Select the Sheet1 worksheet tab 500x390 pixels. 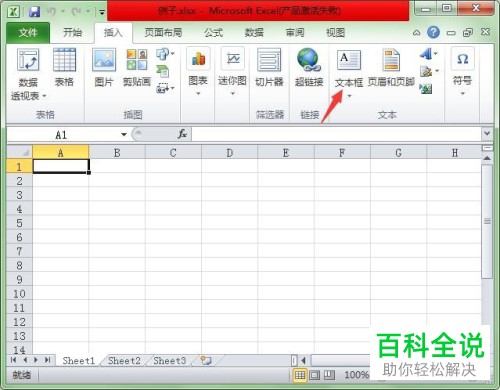(79, 361)
